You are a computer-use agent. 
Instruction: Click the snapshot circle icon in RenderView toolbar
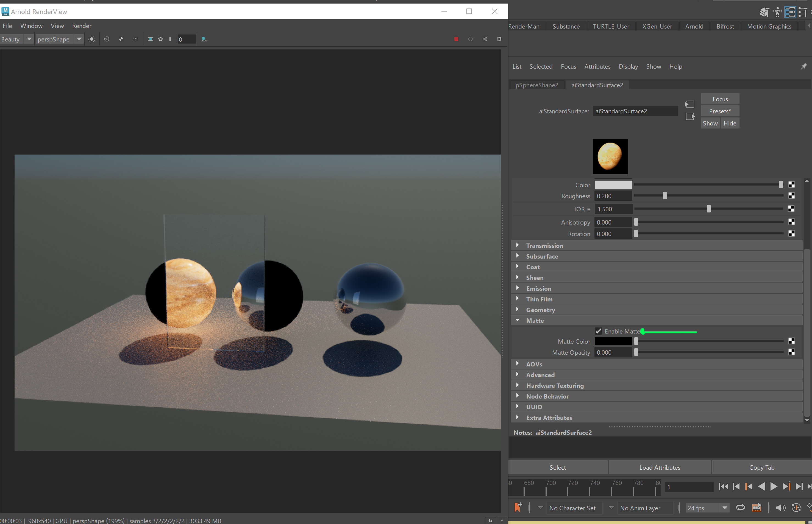pos(92,39)
